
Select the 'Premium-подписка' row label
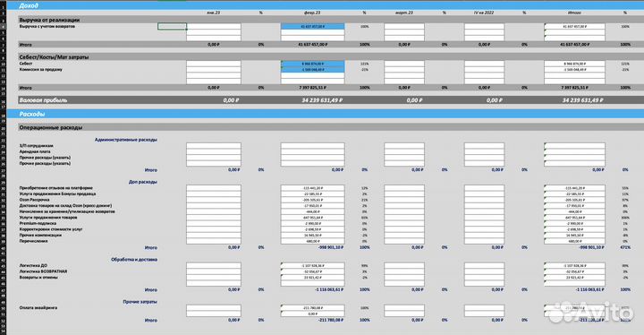38,223
